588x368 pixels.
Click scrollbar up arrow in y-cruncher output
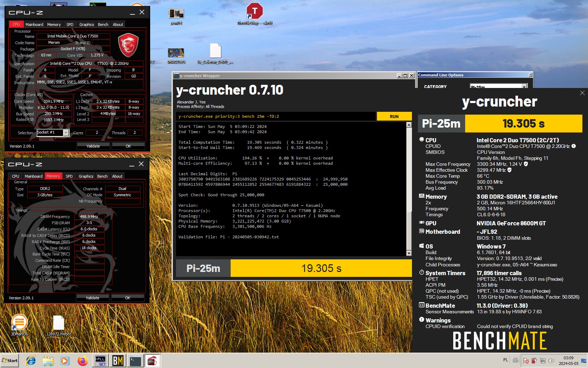[409, 125]
